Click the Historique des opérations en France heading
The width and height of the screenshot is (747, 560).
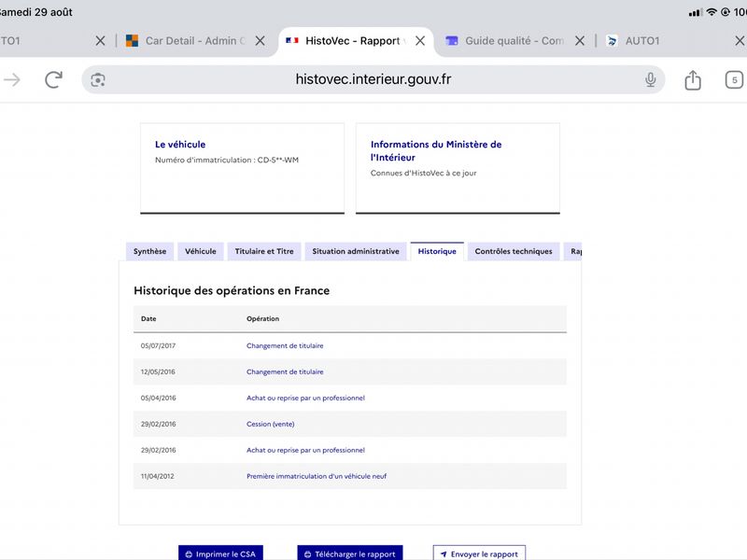(x=232, y=290)
